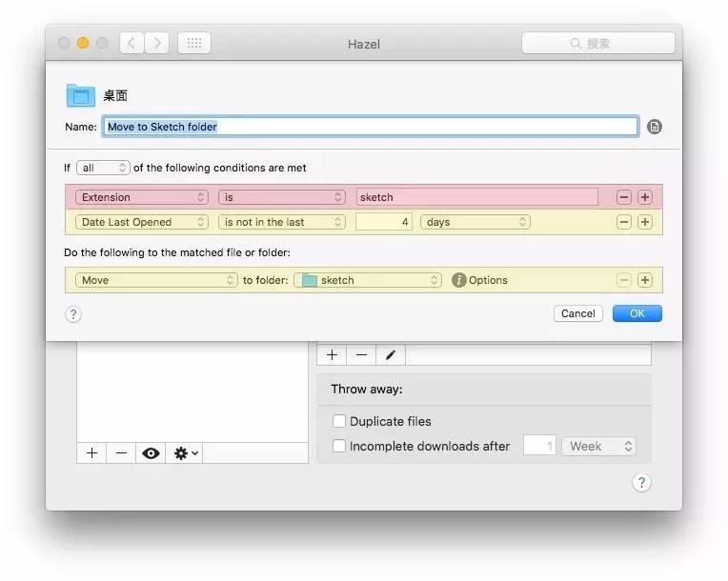The image size is (728, 581).
Task: Open the 'is not in the last' dropdown
Action: (x=282, y=222)
